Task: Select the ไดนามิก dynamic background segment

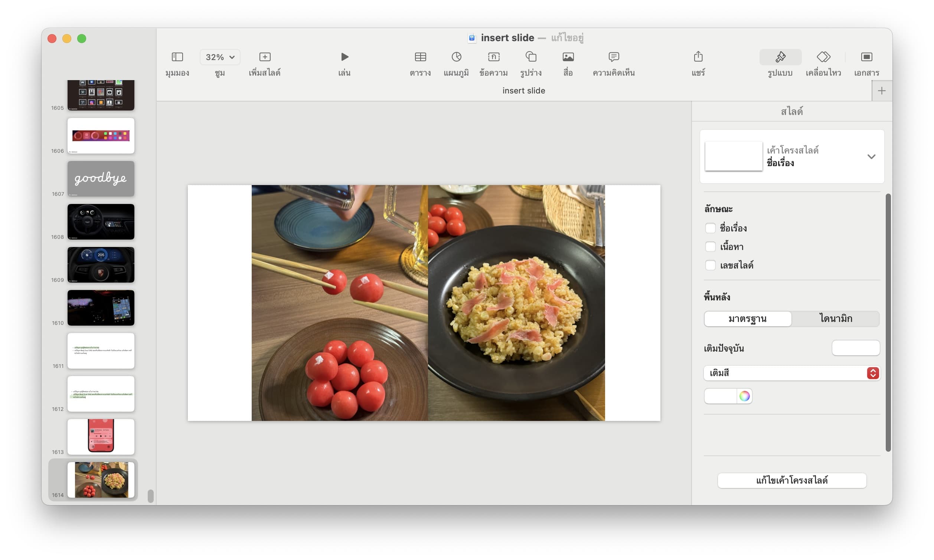Action: coord(835,319)
